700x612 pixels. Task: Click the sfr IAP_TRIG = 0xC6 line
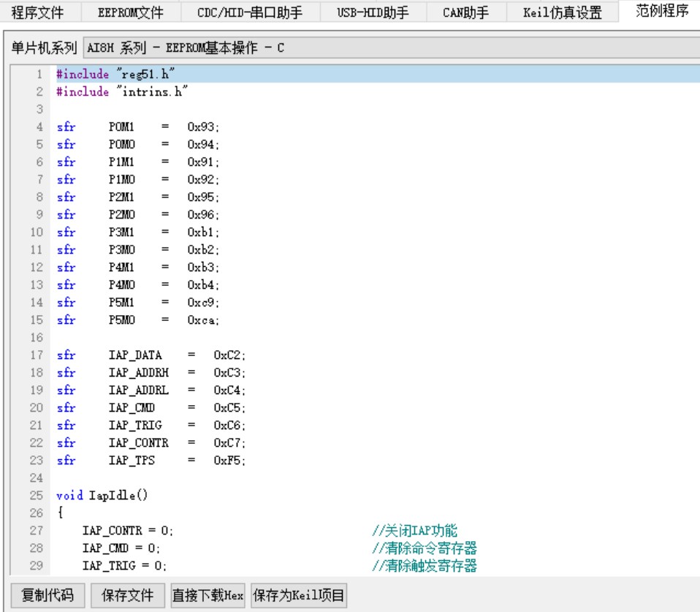point(151,426)
